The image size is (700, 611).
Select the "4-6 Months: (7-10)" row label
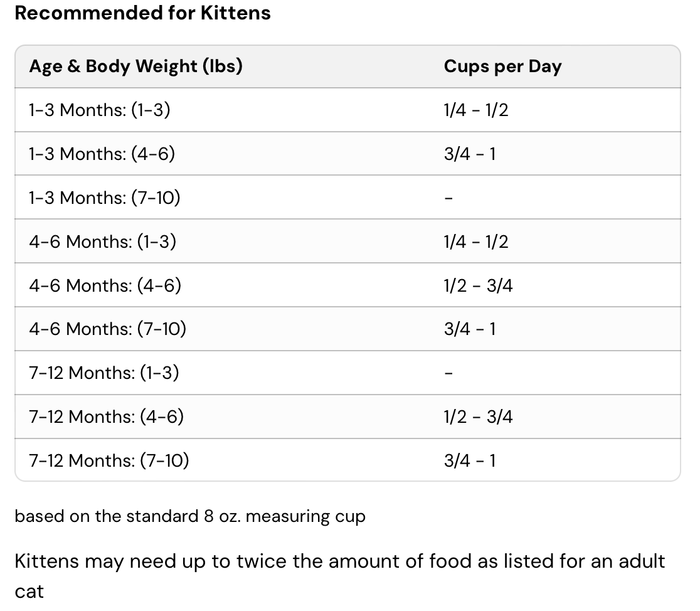pyautogui.click(x=107, y=329)
